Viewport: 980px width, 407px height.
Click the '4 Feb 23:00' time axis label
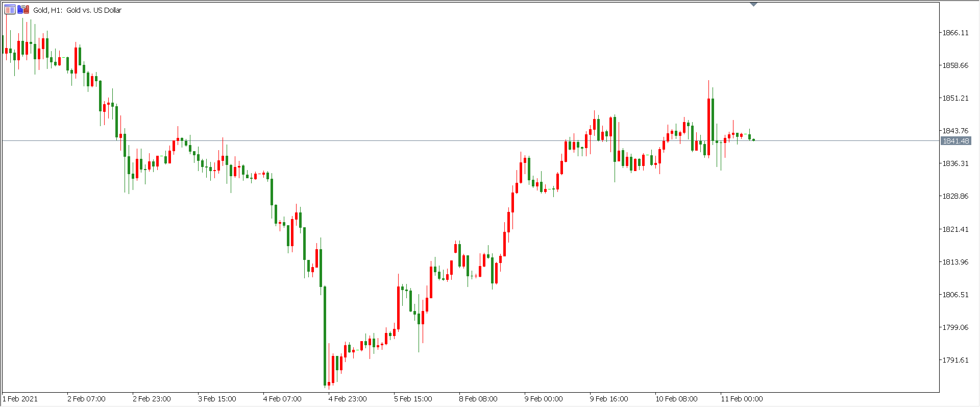point(348,399)
